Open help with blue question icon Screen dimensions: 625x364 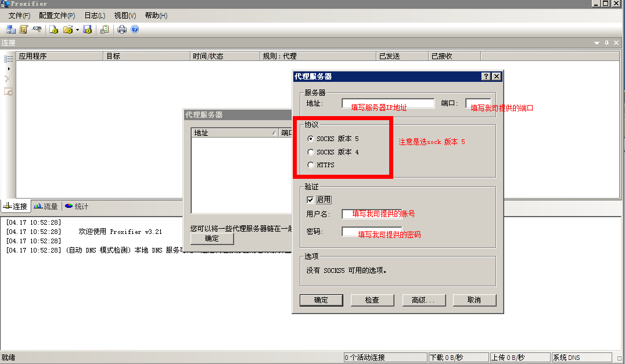[x=135, y=29]
